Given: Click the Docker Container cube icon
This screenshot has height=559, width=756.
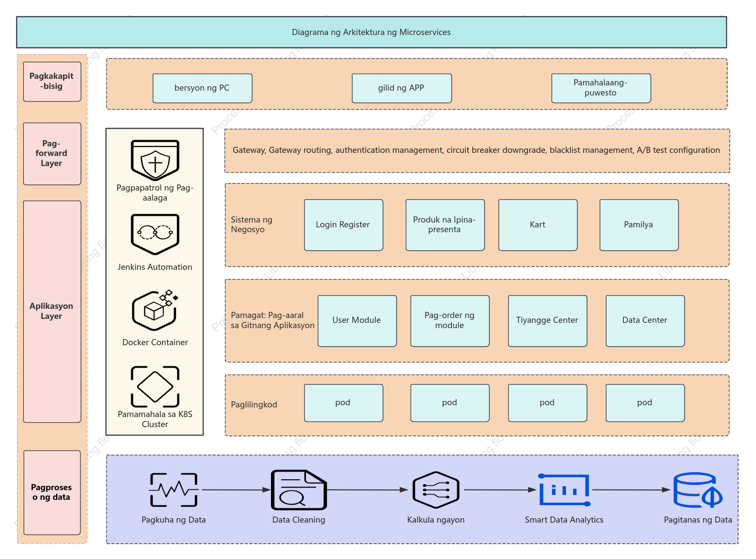Looking at the screenshot, I should [155, 310].
